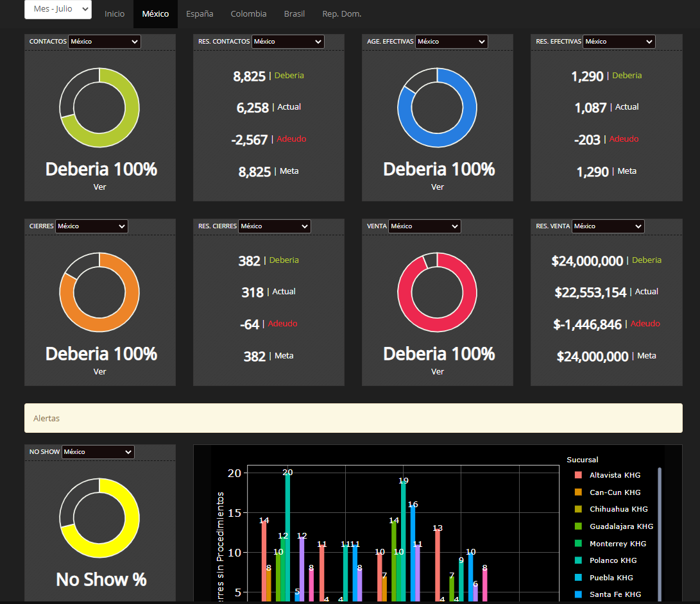
Task: Open the Mes - Julio month dropdown
Action: point(58,10)
